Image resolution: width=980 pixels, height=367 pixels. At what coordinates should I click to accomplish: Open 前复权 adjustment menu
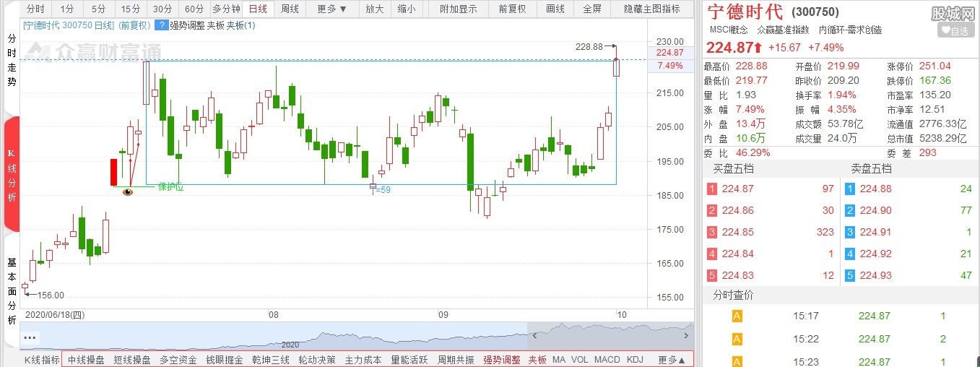click(x=512, y=9)
